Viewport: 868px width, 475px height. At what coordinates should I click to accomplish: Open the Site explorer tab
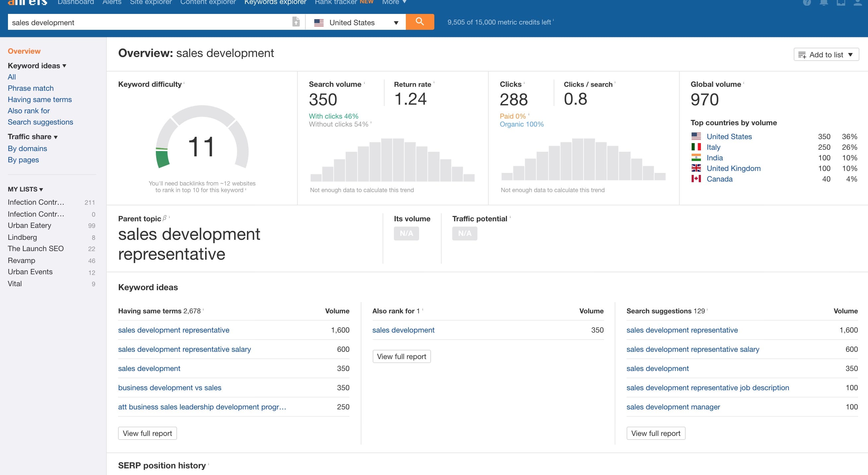(x=151, y=3)
